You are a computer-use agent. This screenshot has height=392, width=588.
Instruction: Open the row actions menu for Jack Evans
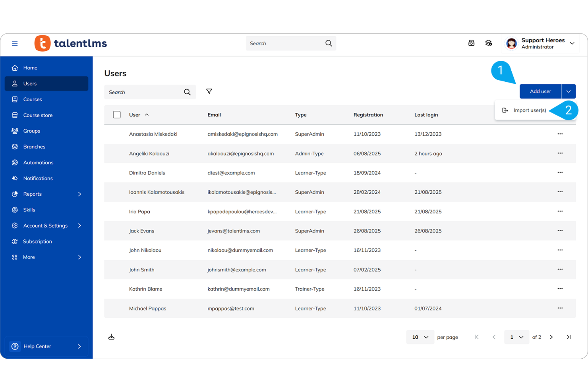click(560, 231)
